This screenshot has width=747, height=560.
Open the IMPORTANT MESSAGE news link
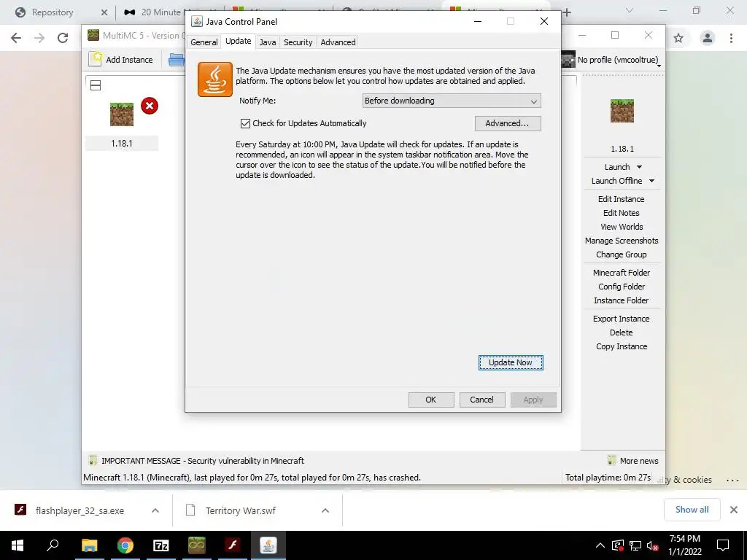(203, 461)
